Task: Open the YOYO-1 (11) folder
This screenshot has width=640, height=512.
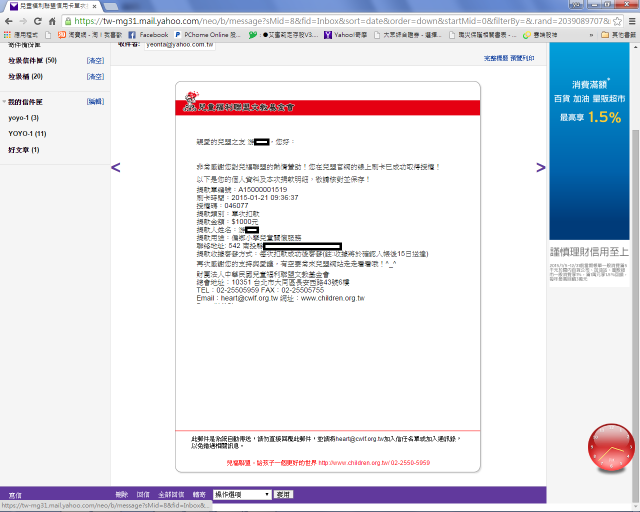Action: (x=27, y=133)
